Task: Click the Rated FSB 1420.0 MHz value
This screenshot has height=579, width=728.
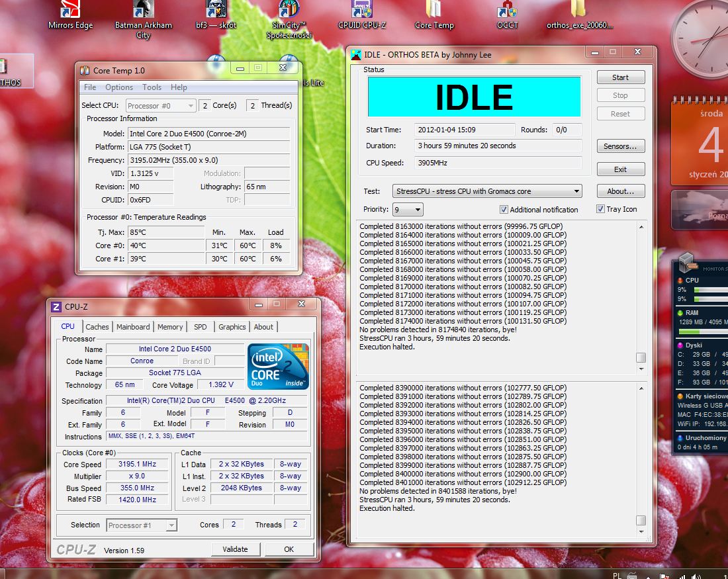Action: point(137,500)
